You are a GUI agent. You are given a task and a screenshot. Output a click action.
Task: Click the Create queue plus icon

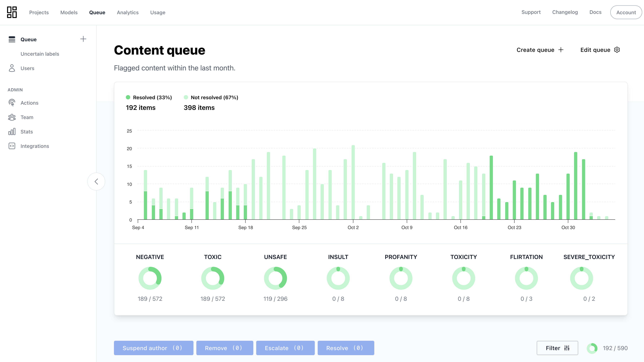pos(561,50)
